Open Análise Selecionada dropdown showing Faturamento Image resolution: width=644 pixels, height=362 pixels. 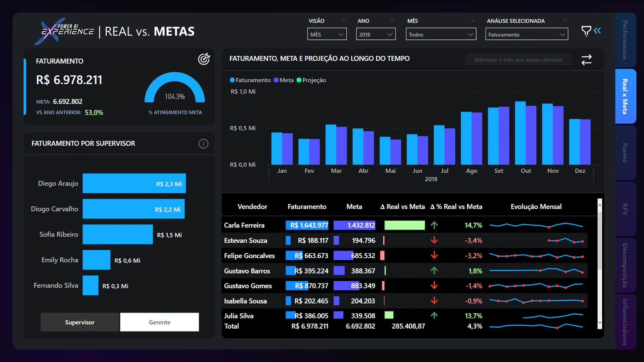click(526, 34)
